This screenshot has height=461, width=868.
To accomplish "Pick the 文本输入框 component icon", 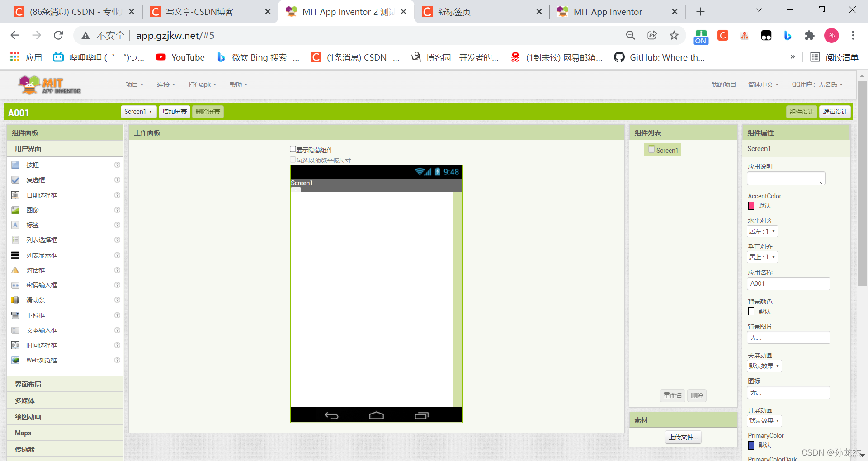I will pyautogui.click(x=15, y=330).
